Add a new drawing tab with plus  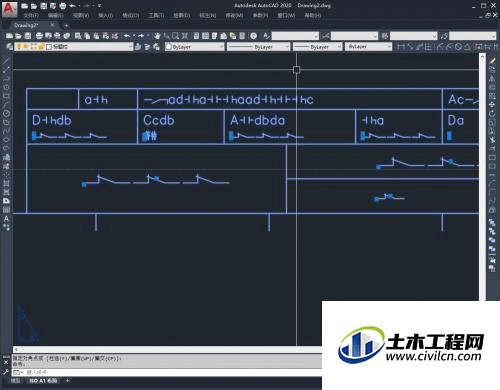[66, 25]
